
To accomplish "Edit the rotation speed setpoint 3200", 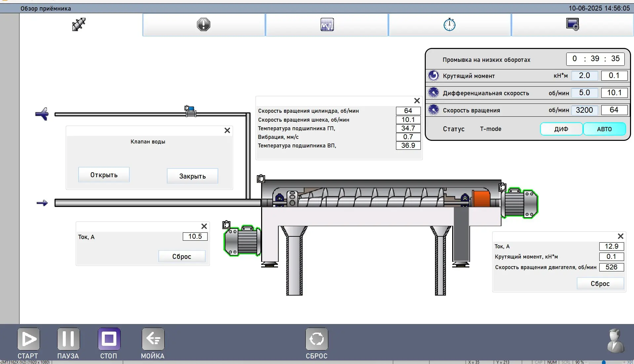I will pos(584,110).
